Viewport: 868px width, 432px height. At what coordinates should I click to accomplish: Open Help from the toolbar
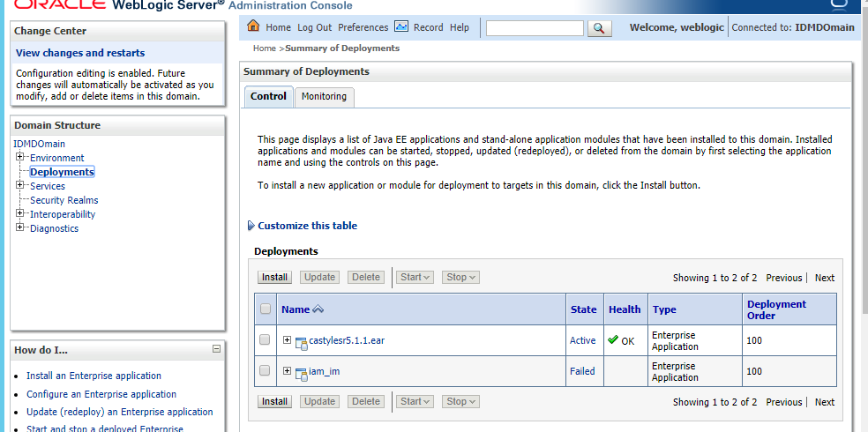460,27
